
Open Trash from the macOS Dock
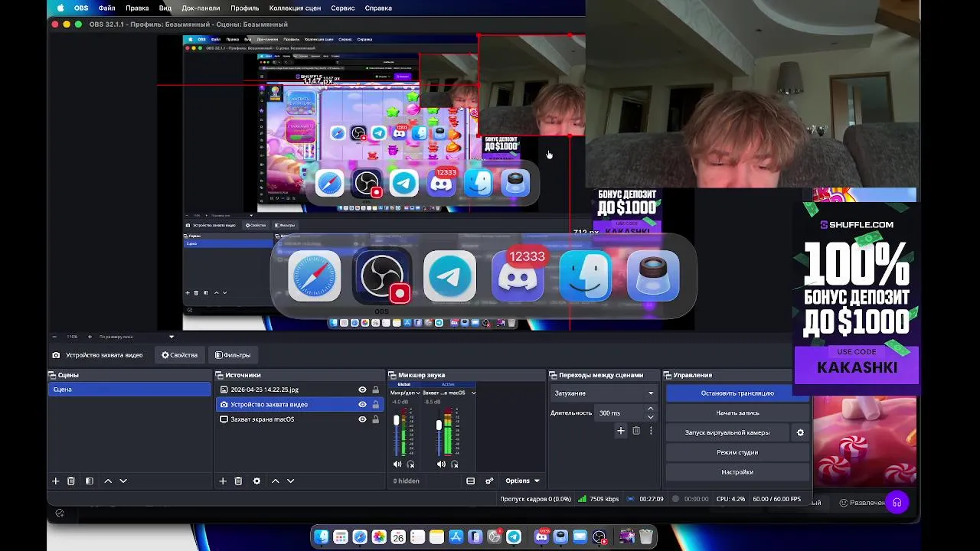point(646,537)
